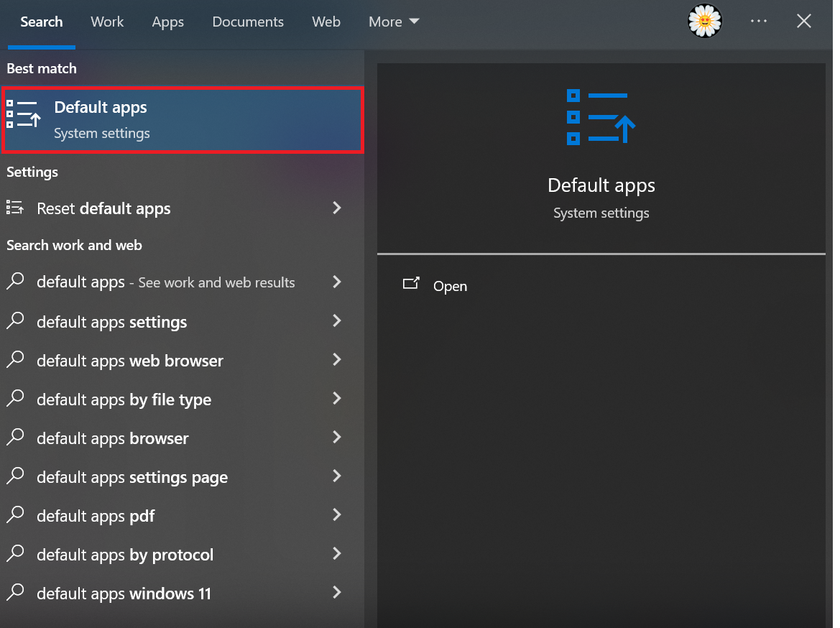The height and width of the screenshot is (628, 840).
Task: Click the Default apps list icon in best match
Action: click(x=23, y=114)
